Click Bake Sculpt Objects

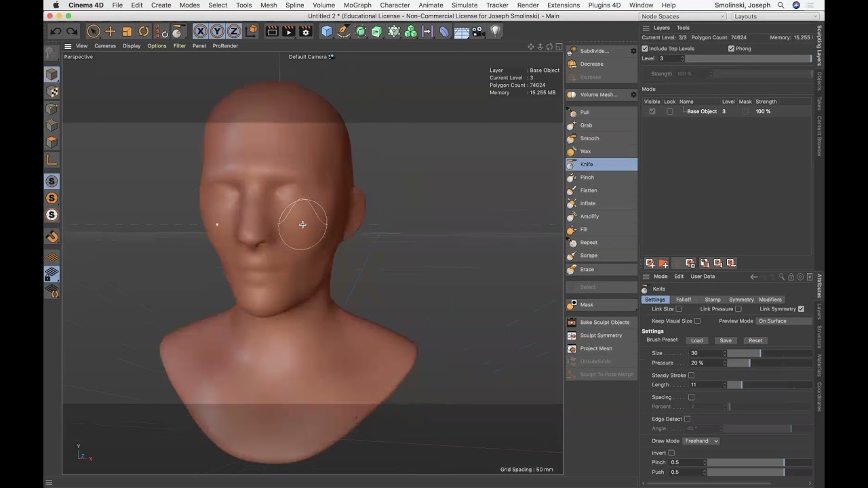(x=601, y=322)
